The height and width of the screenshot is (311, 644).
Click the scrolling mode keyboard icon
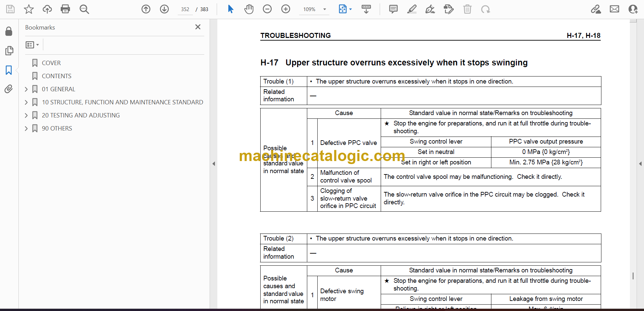tap(366, 9)
